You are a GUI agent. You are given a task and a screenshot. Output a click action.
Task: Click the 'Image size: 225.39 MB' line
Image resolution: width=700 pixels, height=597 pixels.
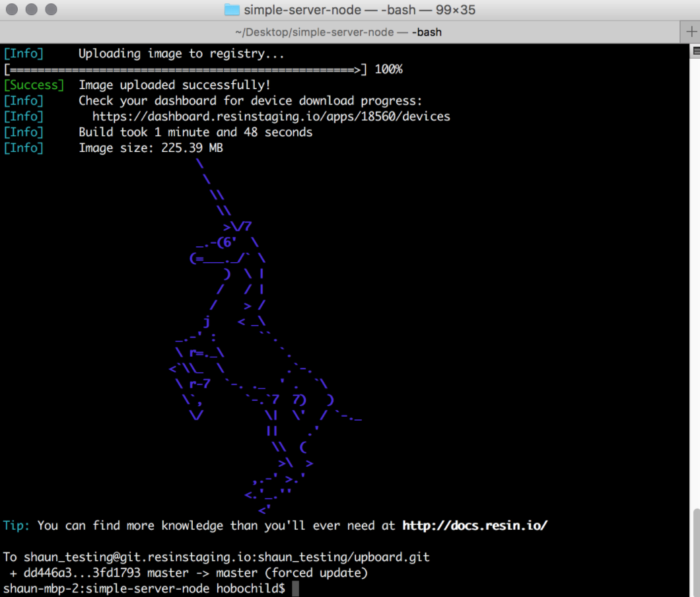point(151,148)
